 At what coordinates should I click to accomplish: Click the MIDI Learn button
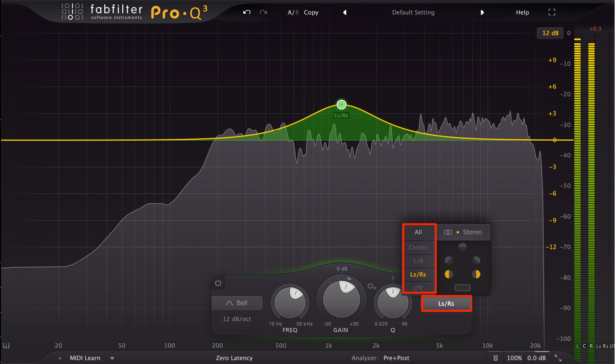click(85, 358)
